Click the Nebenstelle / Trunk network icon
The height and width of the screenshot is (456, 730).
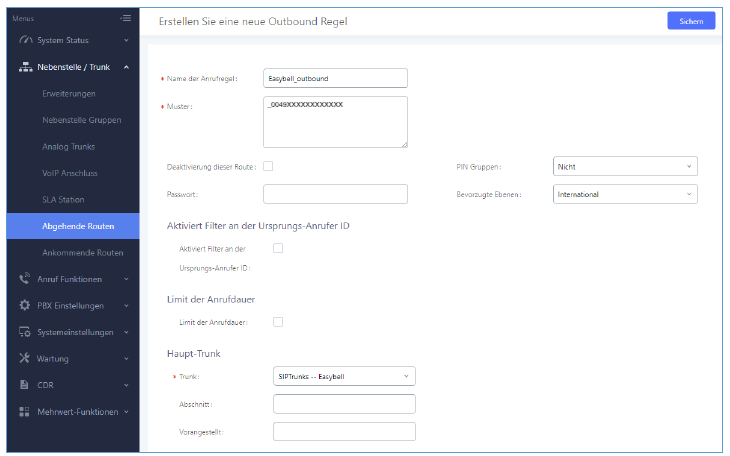(x=25, y=67)
